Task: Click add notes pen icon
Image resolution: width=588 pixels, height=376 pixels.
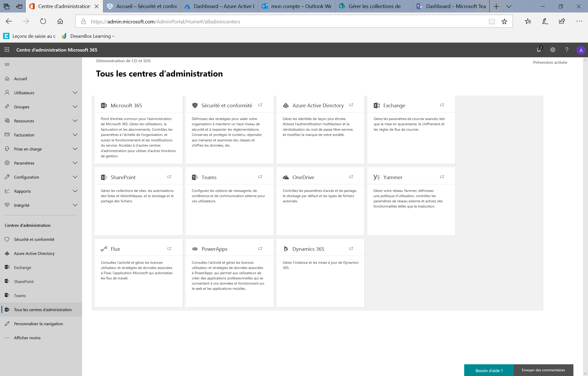Action: (545, 21)
